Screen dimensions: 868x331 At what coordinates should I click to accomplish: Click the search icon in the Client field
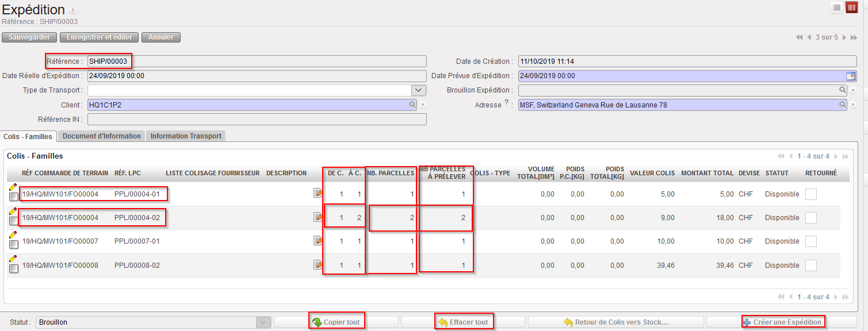pos(412,105)
